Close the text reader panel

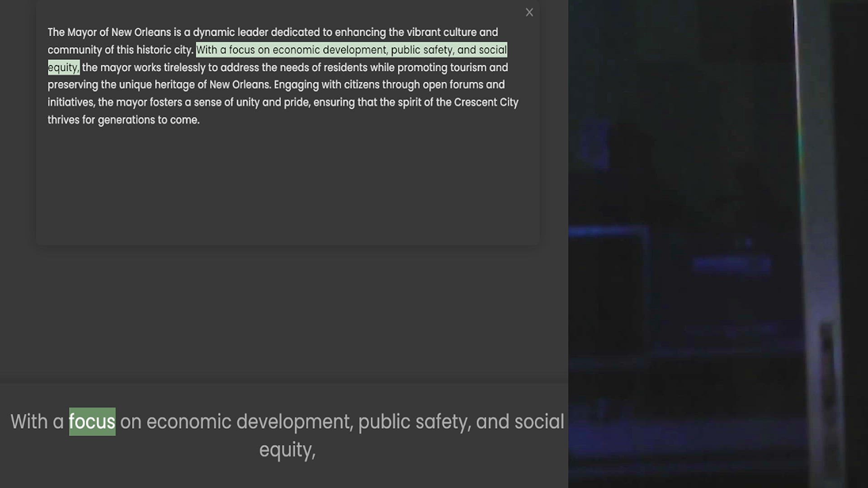click(x=529, y=13)
